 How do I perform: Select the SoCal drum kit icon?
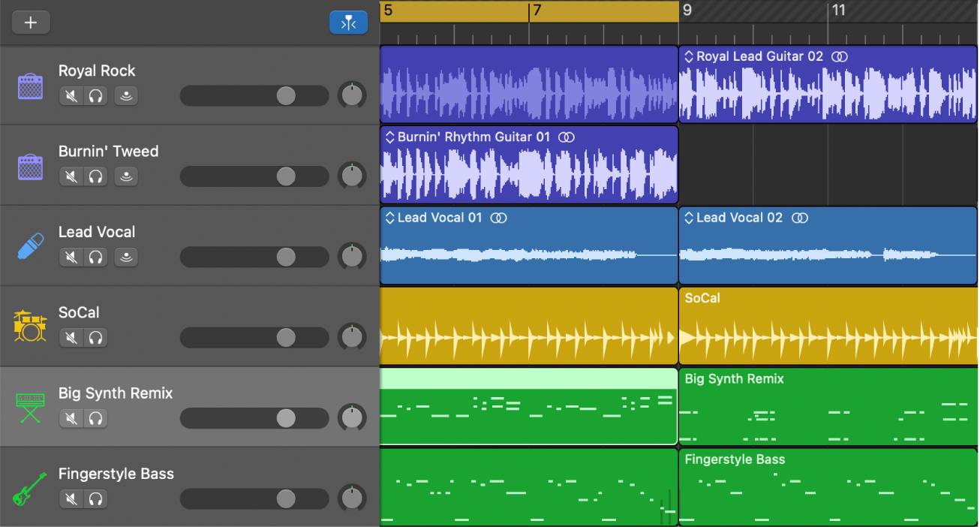click(x=31, y=327)
